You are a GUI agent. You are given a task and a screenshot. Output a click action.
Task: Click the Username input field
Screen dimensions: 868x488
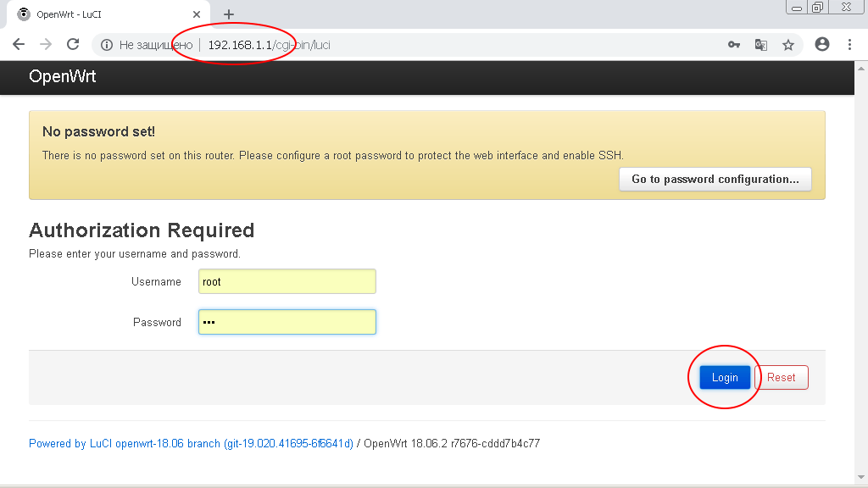coord(287,281)
